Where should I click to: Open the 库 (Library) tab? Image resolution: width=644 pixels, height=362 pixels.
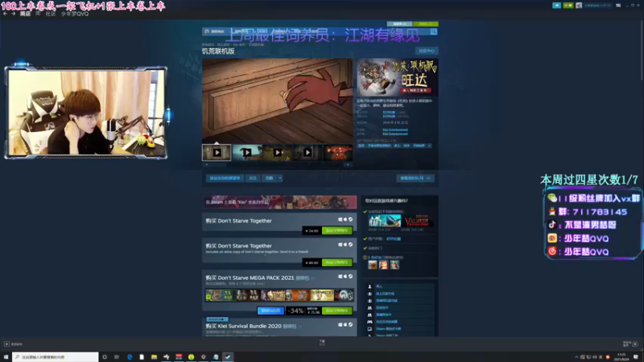click(37, 14)
